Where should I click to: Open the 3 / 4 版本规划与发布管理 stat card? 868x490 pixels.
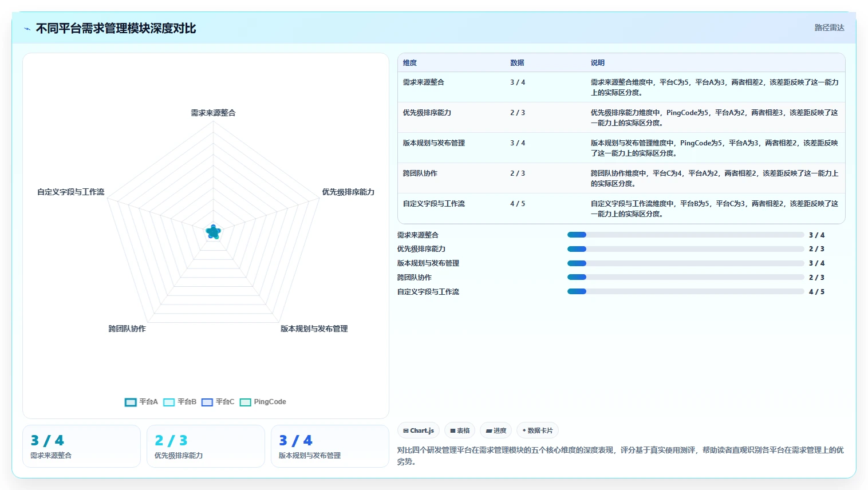pyautogui.click(x=330, y=446)
